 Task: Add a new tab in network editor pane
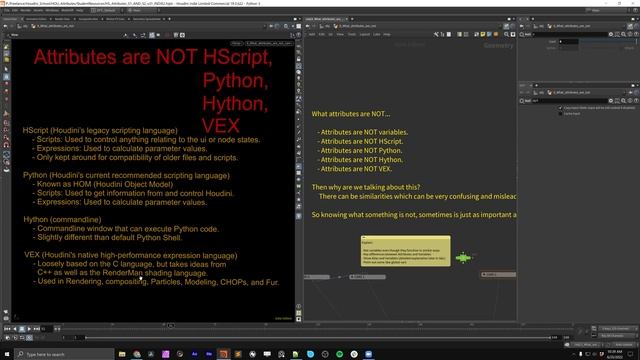(352, 19)
